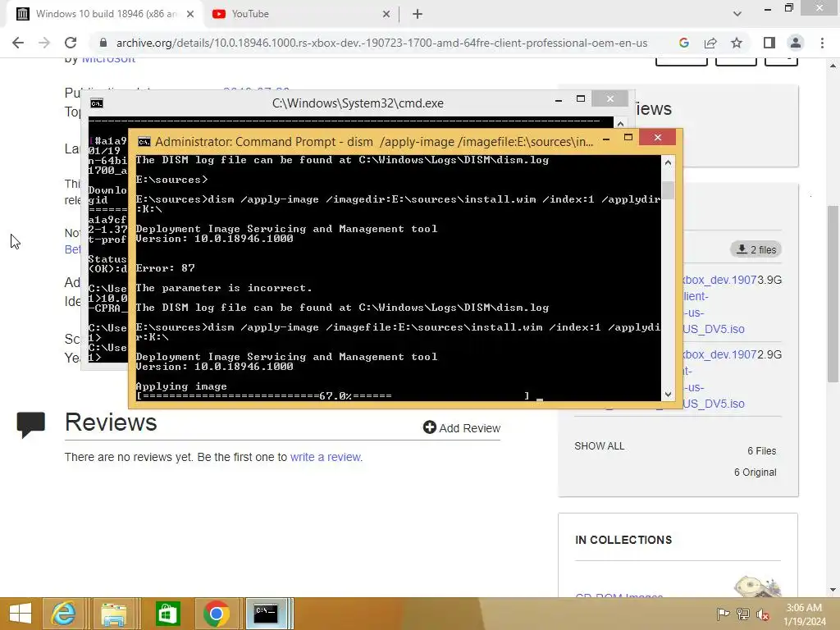Viewport: 840px width, 630px height.
Task: Click the scrollbar thumb in the Administrator Command Prompt
Action: pos(668,190)
